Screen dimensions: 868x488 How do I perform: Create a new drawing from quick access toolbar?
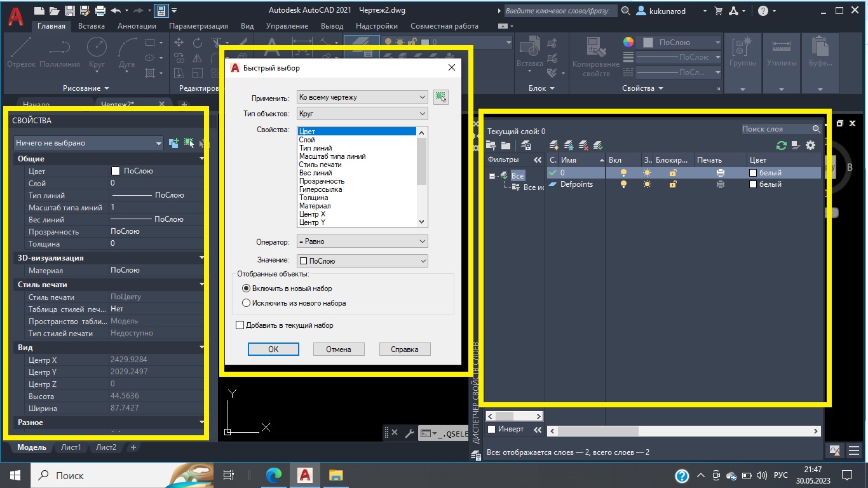tap(39, 11)
